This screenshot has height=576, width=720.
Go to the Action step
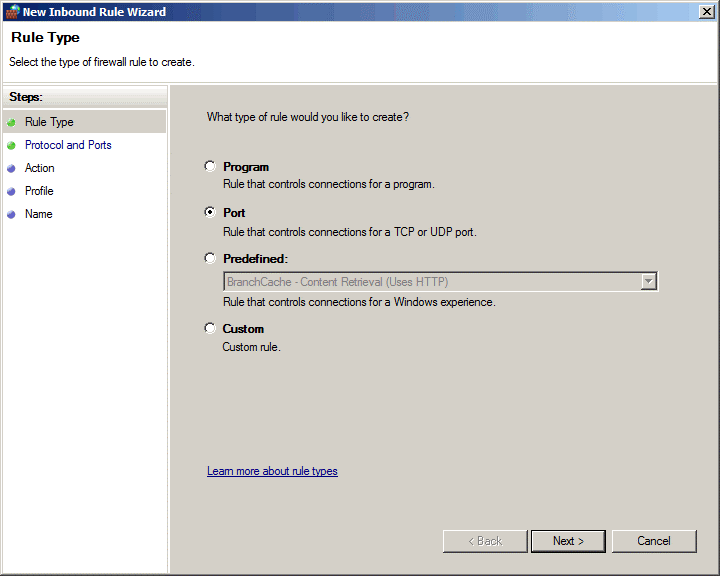click(39, 168)
